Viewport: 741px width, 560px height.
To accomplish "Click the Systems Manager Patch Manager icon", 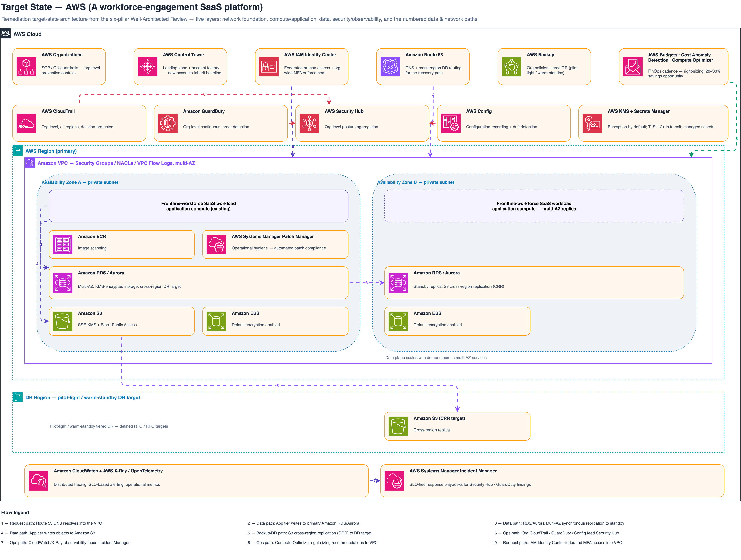I will pyautogui.click(x=216, y=245).
